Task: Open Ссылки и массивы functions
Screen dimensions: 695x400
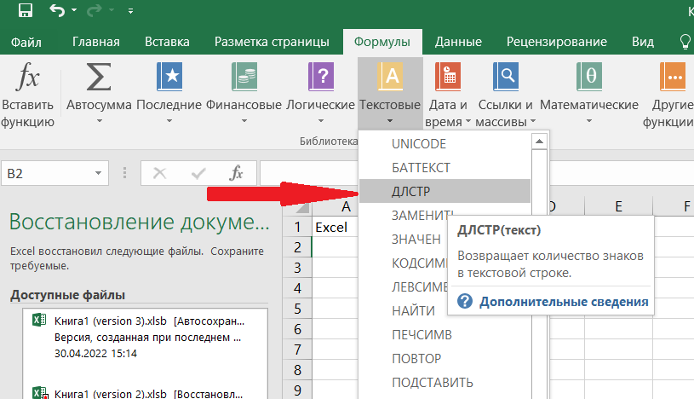Action: pos(505,94)
